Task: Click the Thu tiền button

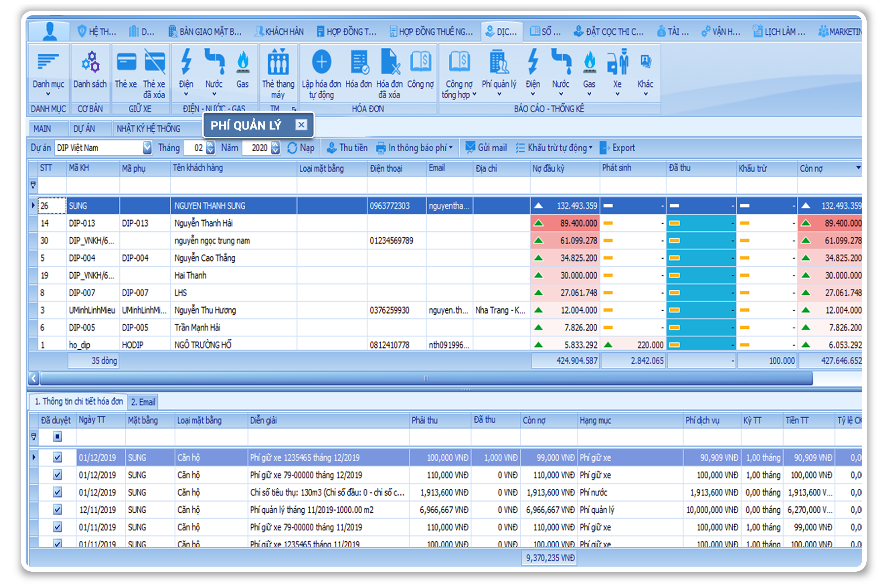Action: tap(349, 147)
